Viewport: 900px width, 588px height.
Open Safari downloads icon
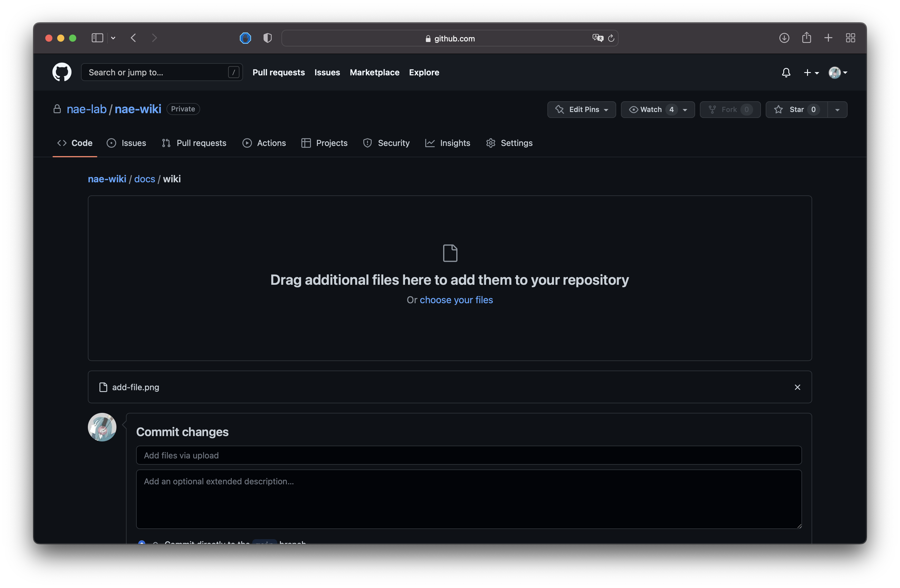click(x=784, y=38)
